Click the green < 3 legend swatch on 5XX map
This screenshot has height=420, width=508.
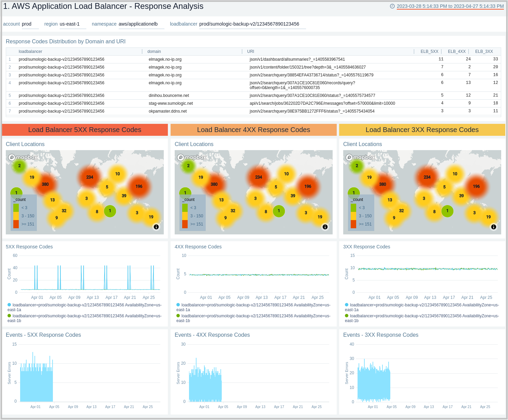[x=16, y=207]
